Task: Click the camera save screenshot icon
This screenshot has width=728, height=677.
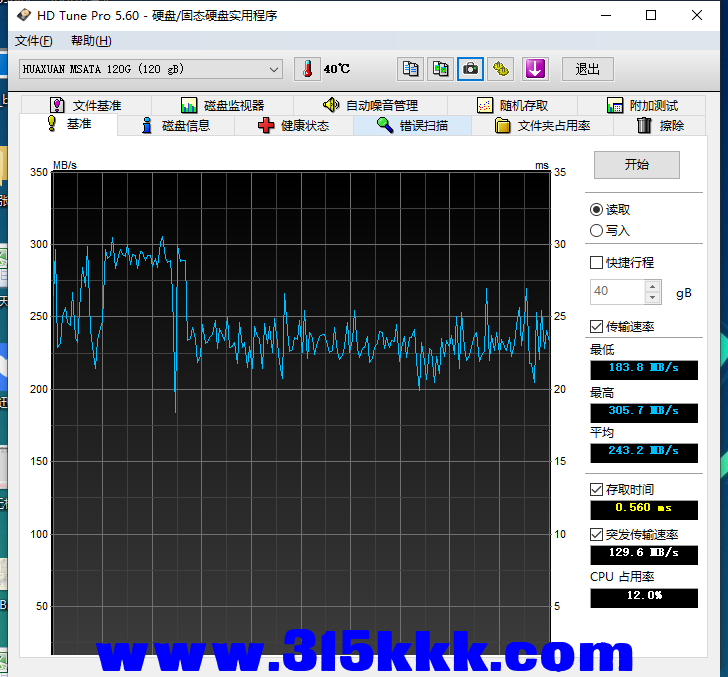Action: click(x=470, y=69)
